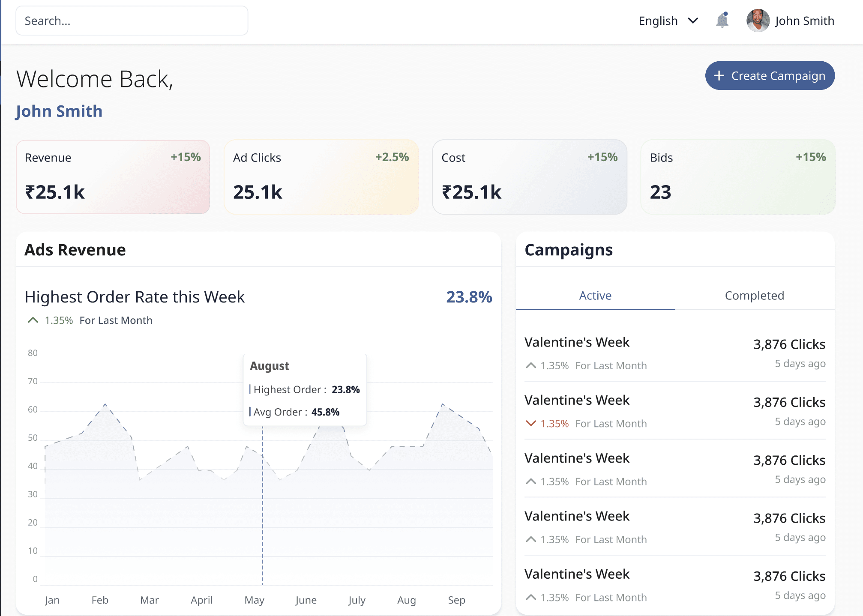The image size is (863, 616).
Task: Click the green up-trend arrow beside 1.35%
Action: pyautogui.click(x=33, y=320)
